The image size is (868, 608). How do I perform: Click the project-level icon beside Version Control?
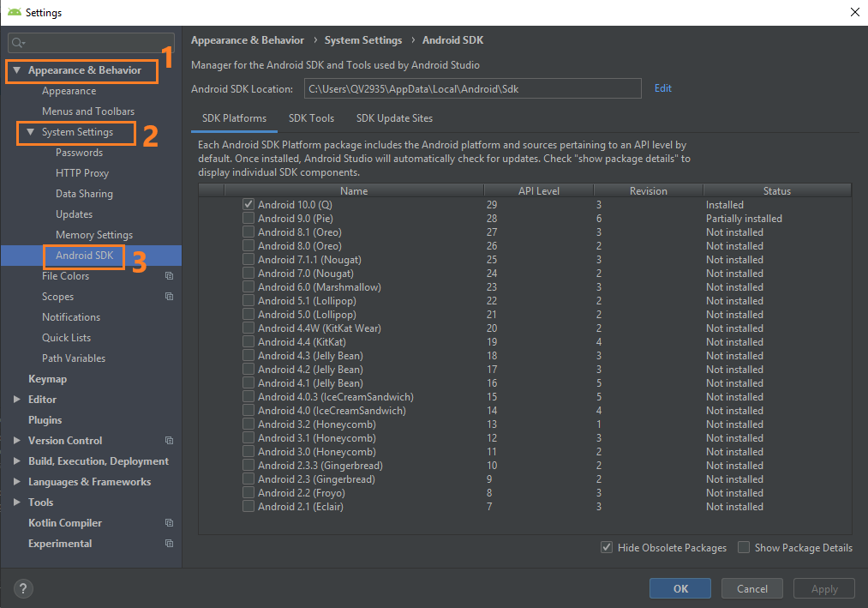pyautogui.click(x=169, y=441)
